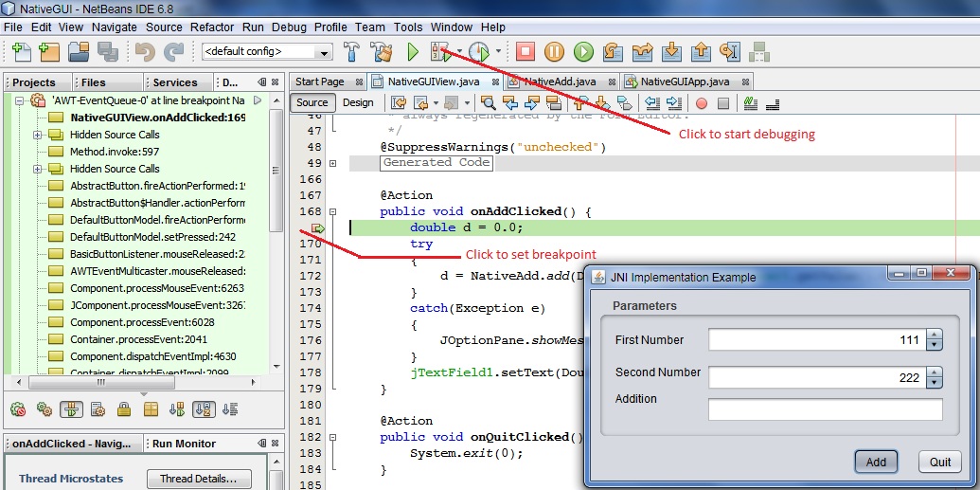Click the New File toolbar icon
The width and height of the screenshot is (980, 490).
[21, 52]
